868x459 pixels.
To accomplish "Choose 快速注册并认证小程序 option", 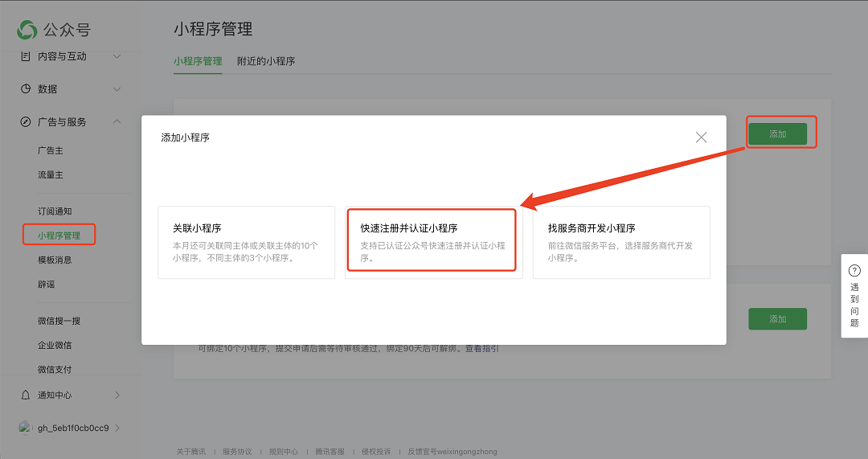I will [x=433, y=242].
